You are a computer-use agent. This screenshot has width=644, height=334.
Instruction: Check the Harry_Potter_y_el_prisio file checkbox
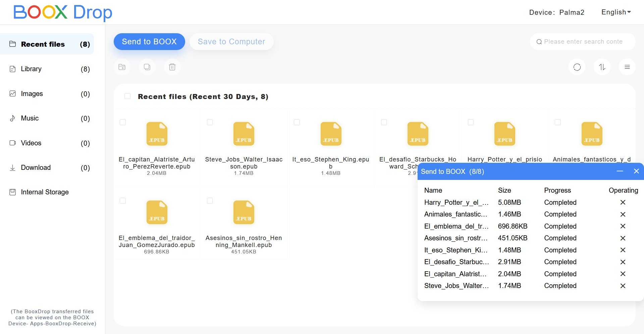point(471,122)
